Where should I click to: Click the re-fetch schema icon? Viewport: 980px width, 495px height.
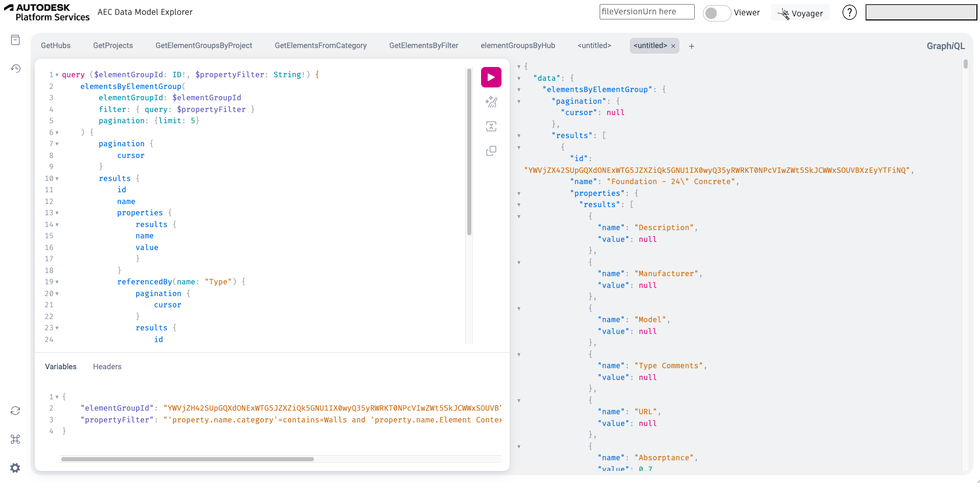15,411
